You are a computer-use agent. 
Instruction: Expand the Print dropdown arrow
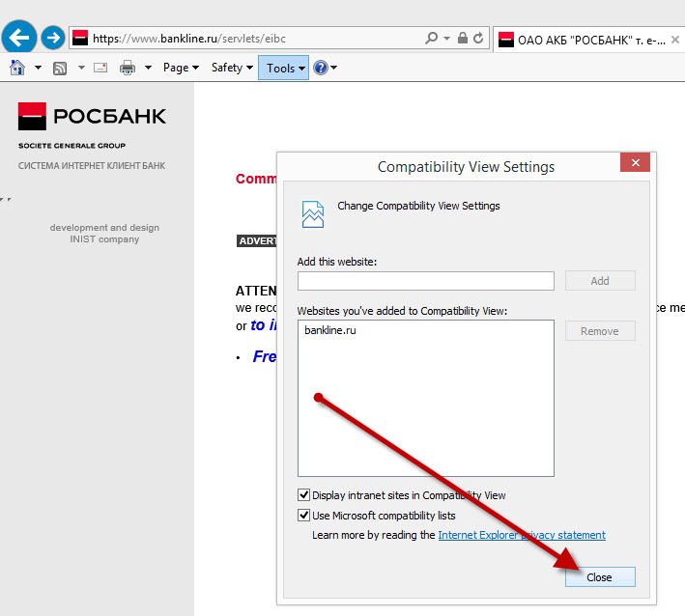[148, 68]
